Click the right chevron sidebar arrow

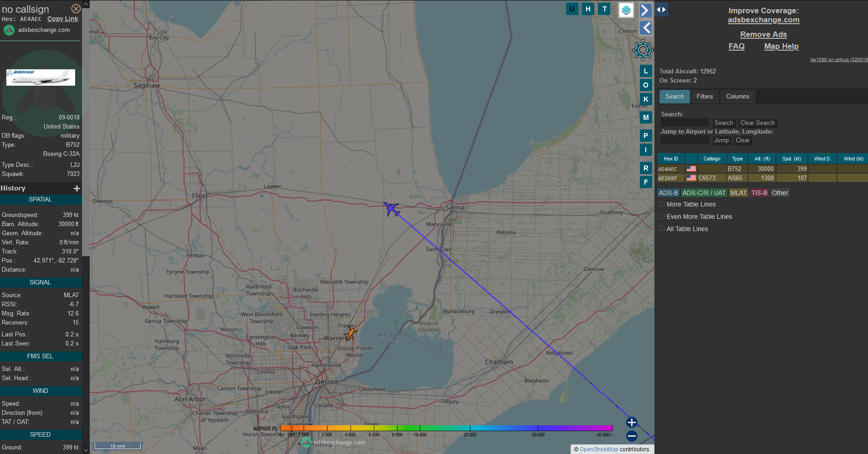point(645,10)
